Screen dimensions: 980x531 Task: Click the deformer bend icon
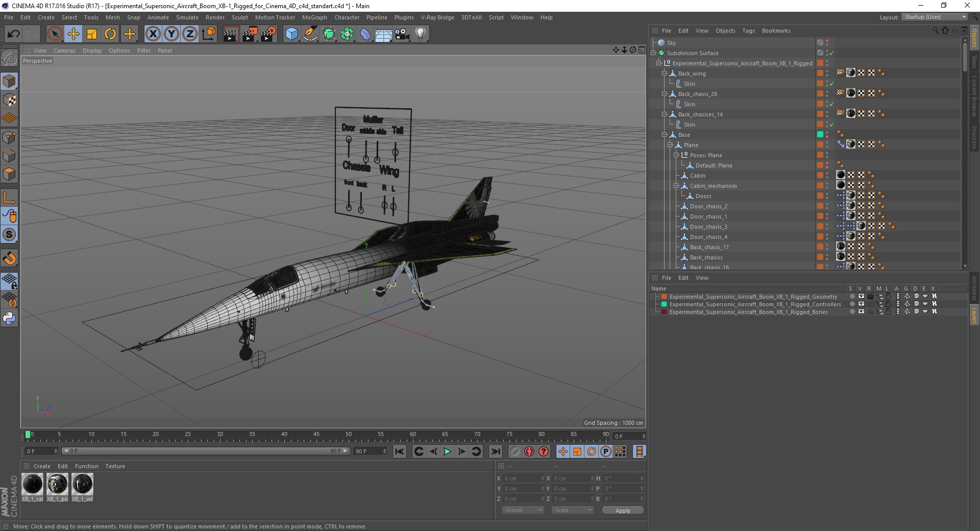[365, 34]
